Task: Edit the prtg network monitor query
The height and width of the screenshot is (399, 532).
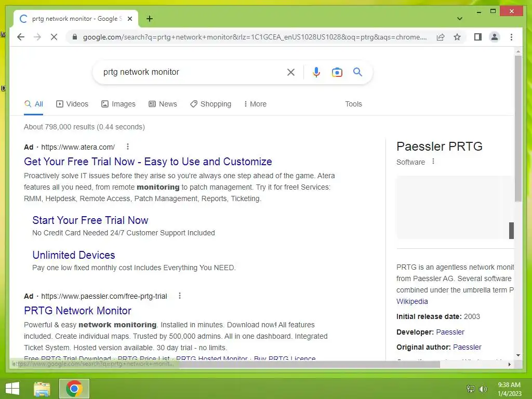Action: coord(141,72)
